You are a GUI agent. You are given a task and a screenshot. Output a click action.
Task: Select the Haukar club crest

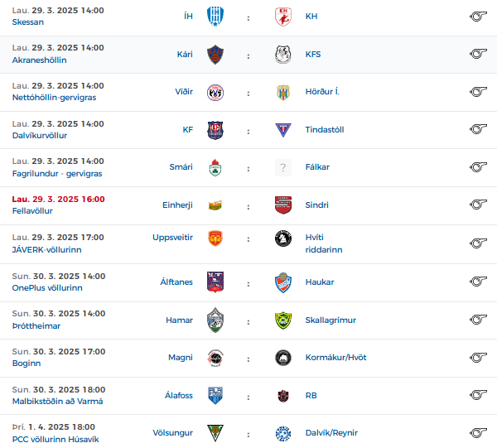[283, 282]
